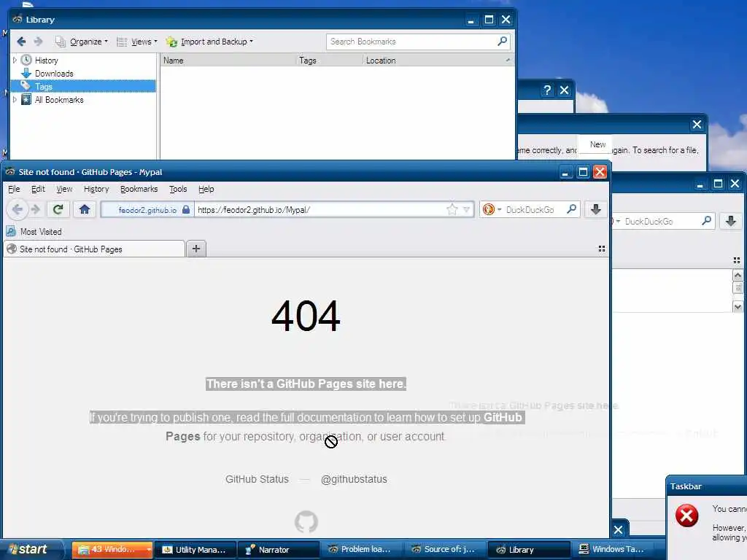Open the Edit menu in Mypal
This screenshot has width=747, height=560.
pos(38,189)
